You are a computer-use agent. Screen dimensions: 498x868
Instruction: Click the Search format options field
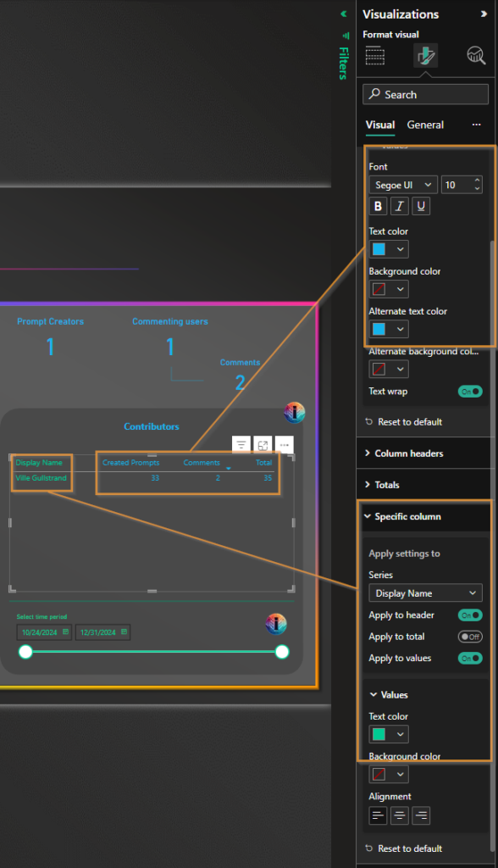(x=425, y=94)
